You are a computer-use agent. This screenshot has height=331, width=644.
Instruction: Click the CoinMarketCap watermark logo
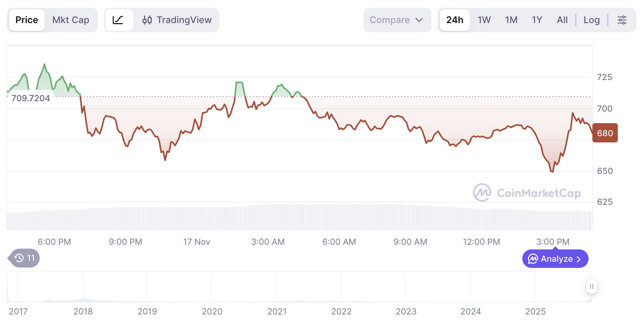click(527, 192)
